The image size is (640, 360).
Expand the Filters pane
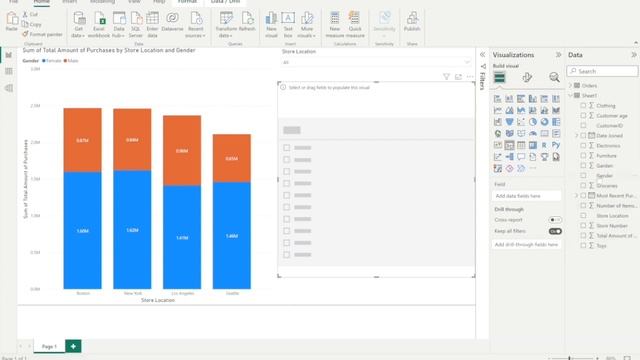[x=482, y=55]
